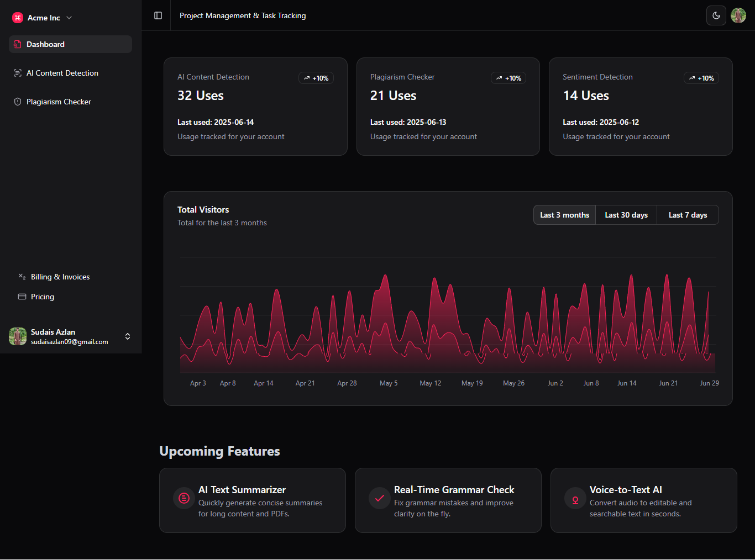Switch chart to Last 30 days
This screenshot has width=755, height=560.
tap(626, 215)
